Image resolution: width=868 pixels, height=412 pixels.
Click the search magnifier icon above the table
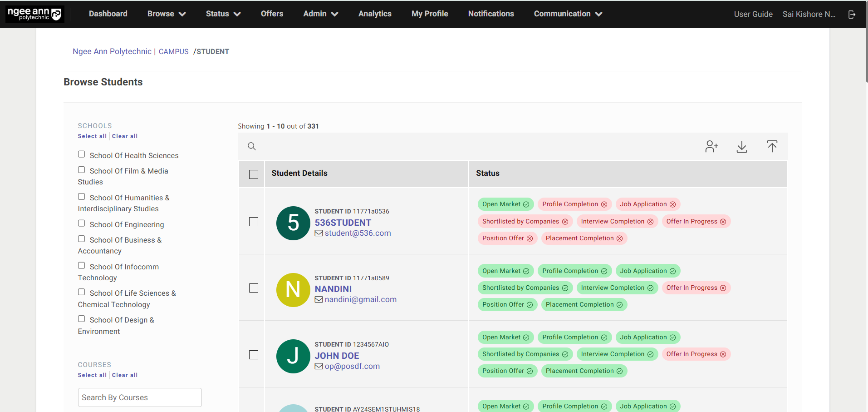click(x=252, y=146)
